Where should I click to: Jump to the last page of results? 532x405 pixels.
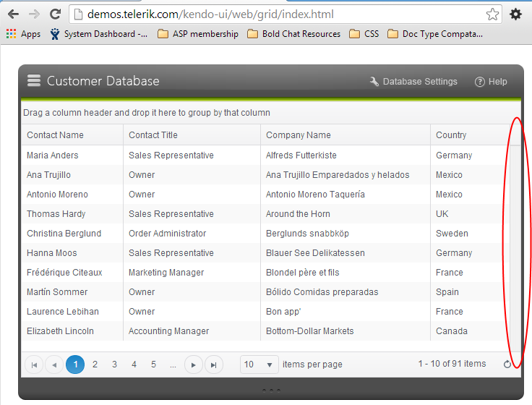point(213,364)
